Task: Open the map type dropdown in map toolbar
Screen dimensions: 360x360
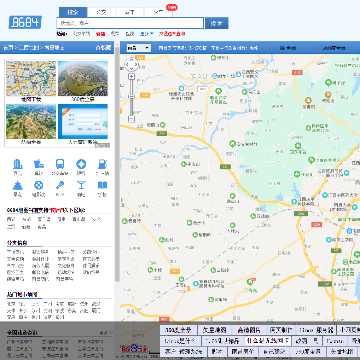Action: (x=139, y=48)
